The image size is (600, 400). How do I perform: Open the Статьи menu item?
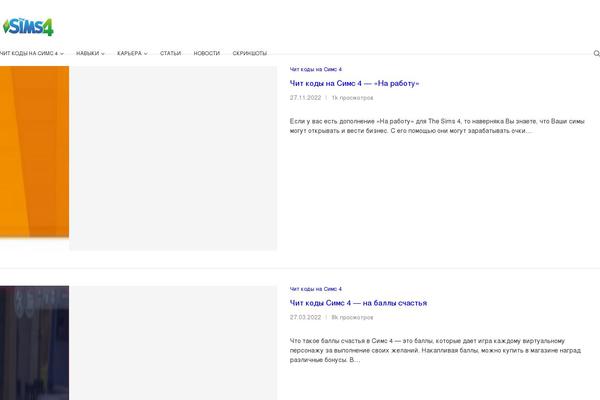170,53
